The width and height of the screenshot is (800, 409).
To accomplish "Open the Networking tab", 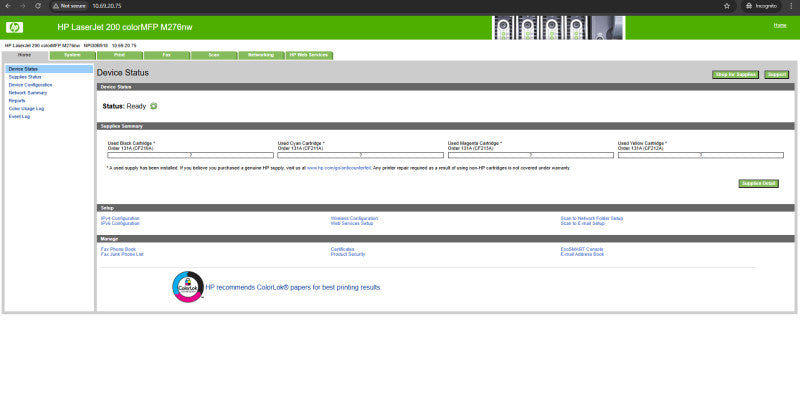I will click(261, 55).
